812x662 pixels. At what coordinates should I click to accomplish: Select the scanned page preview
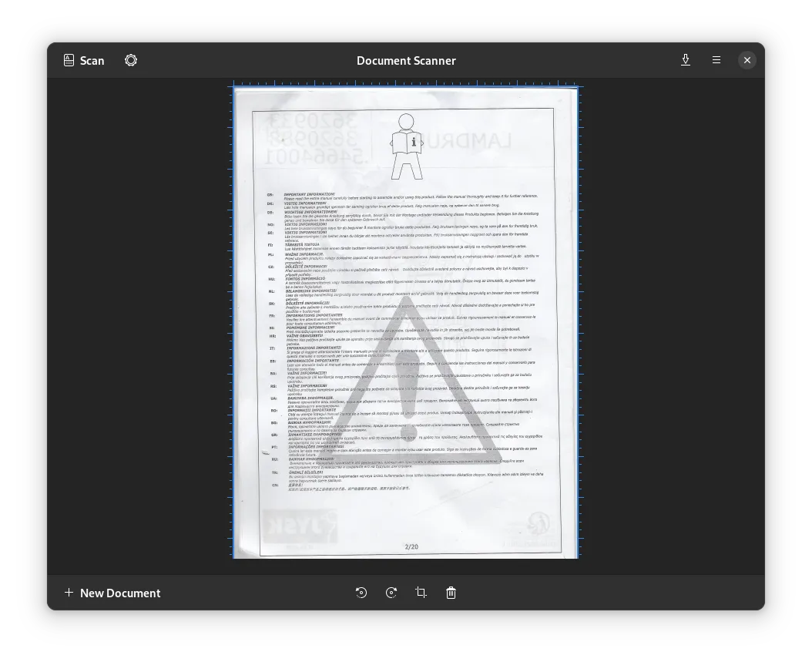(x=405, y=322)
